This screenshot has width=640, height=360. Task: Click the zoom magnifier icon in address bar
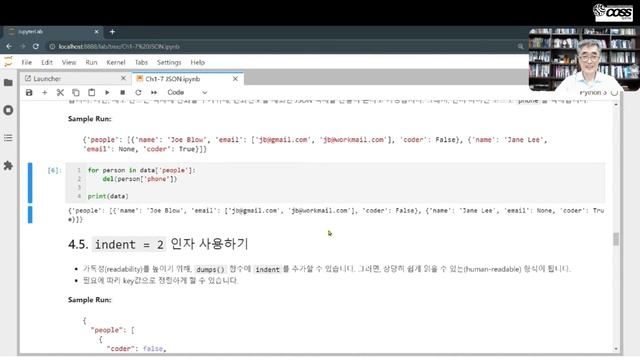(520, 47)
